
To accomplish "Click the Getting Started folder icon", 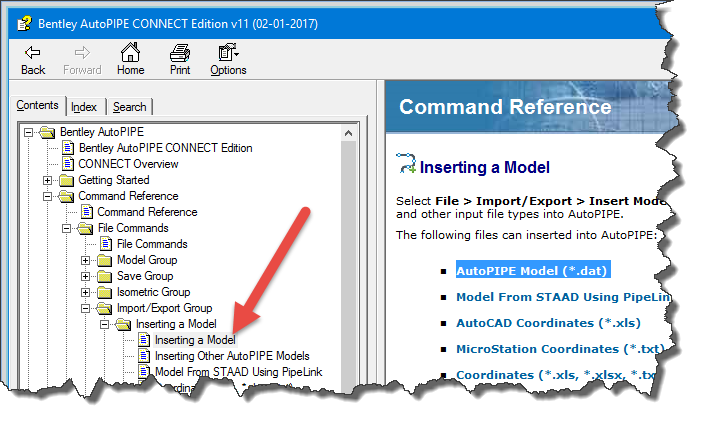I will point(67,180).
